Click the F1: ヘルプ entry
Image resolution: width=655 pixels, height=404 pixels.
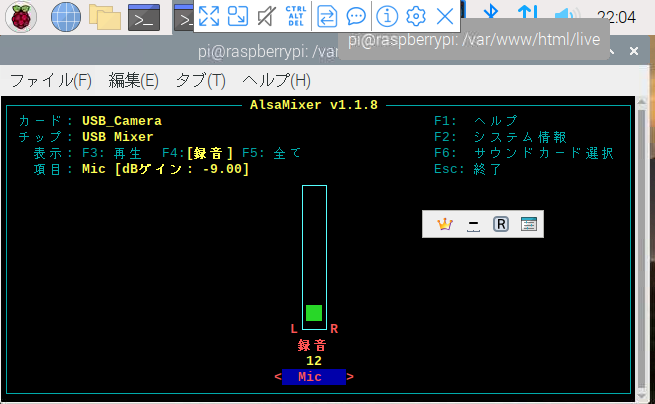[476, 121]
